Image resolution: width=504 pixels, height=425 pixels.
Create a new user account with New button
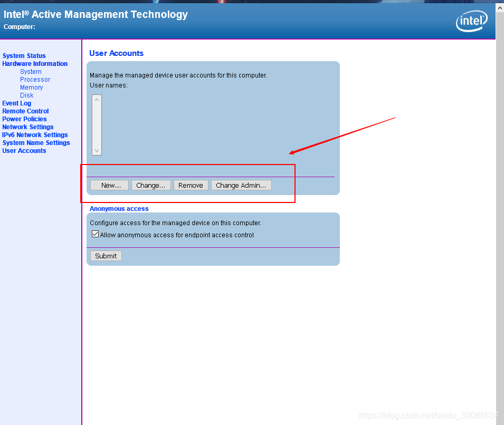coord(109,185)
